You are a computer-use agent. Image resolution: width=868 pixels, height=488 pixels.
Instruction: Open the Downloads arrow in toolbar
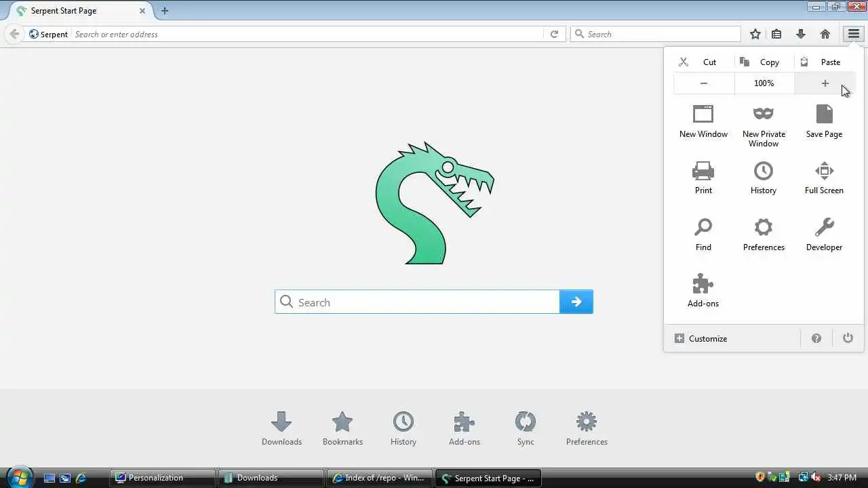(x=800, y=34)
